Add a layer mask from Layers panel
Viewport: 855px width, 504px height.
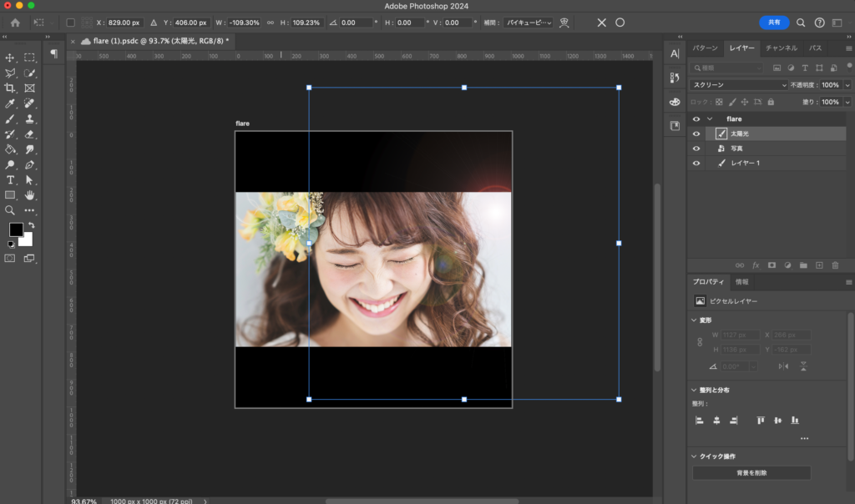click(772, 265)
